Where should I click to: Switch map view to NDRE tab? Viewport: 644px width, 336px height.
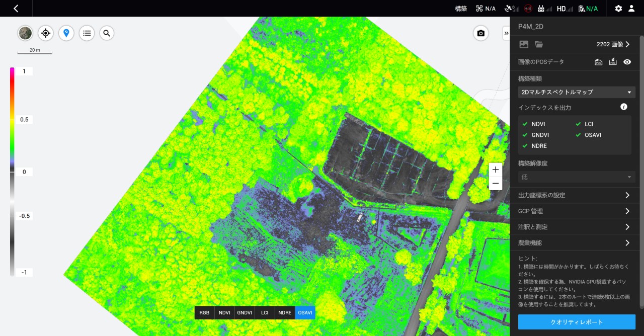pos(285,313)
